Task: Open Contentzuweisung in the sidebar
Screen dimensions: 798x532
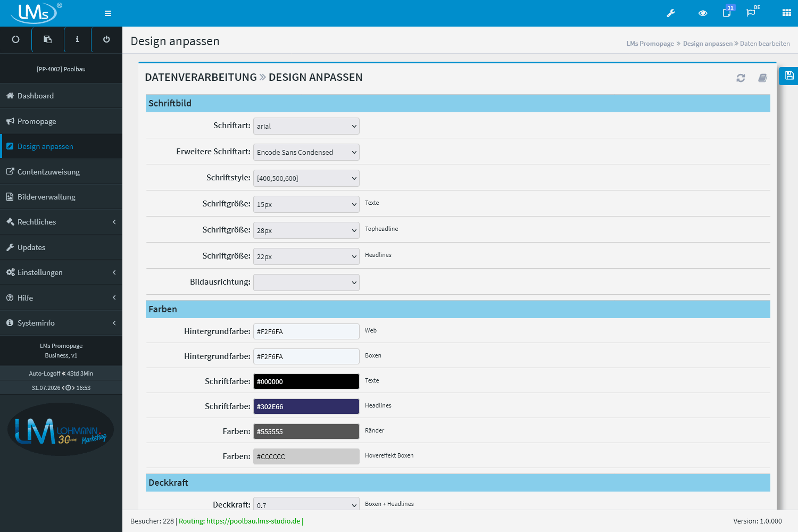Action: point(61,172)
